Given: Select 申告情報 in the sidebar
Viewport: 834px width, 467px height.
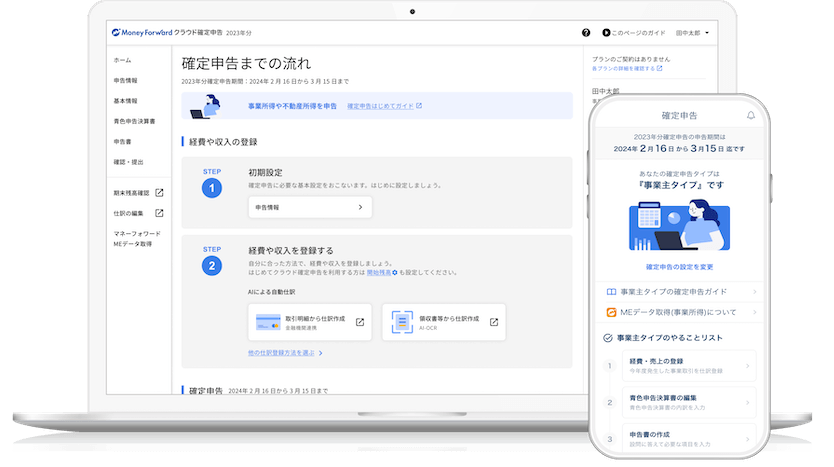Looking at the screenshot, I should (x=126, y=80).
